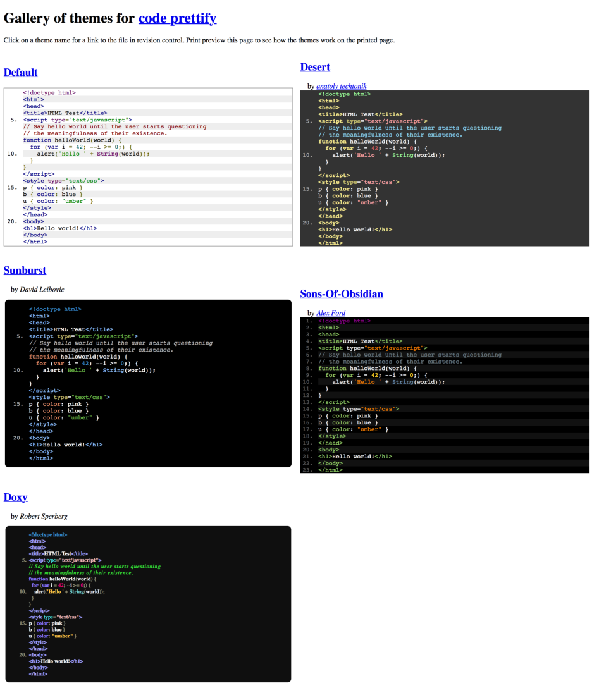This screenshot has height=700, width=611.
Task: Click the 'by David Leibovic' author text
Action: (x=37, y=289)
